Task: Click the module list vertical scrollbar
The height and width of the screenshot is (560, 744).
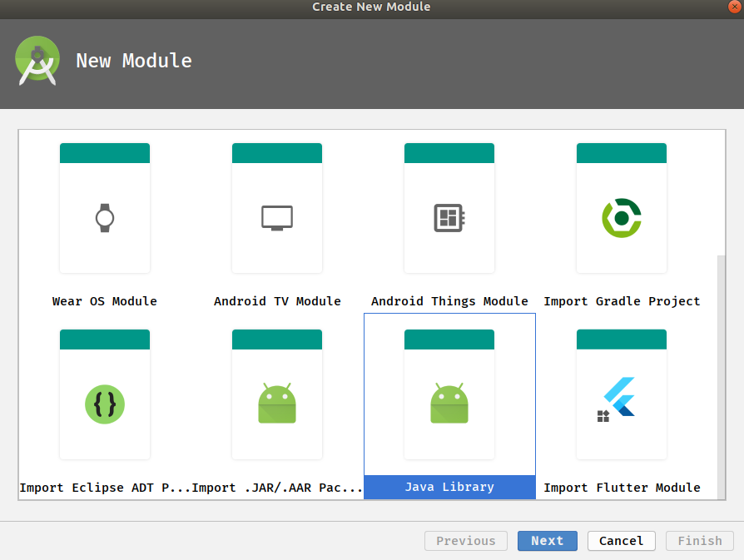Action: tap(722, 377)
